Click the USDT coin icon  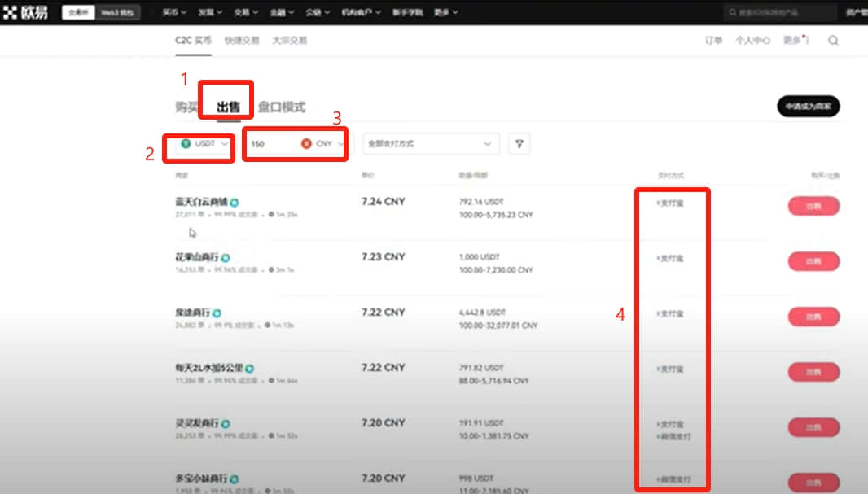coord(186,144)
